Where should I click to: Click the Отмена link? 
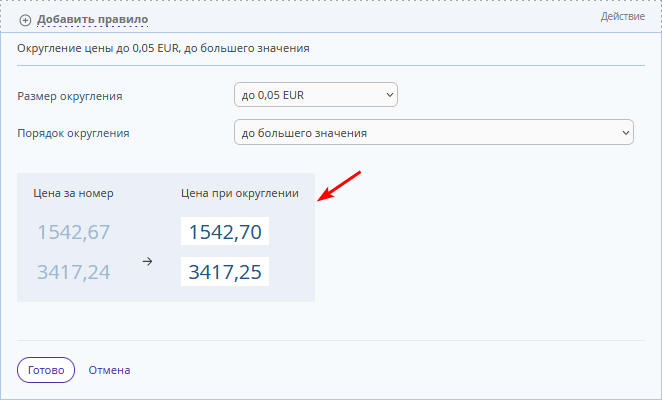109,370
